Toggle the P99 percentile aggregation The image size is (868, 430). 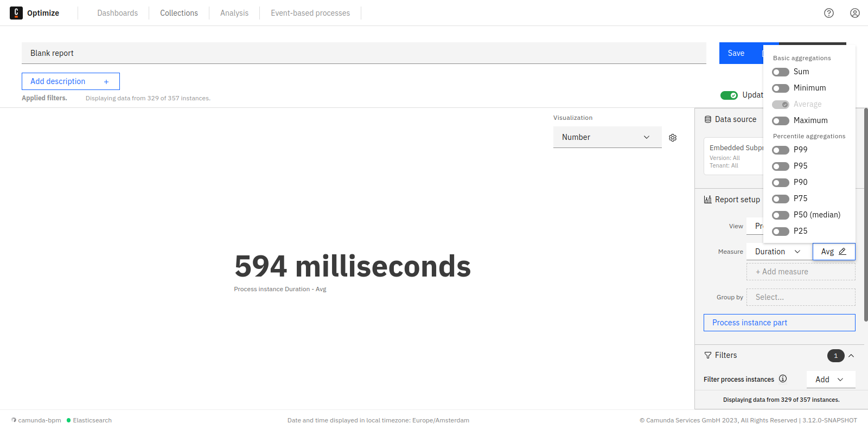[x=781, y=150]
